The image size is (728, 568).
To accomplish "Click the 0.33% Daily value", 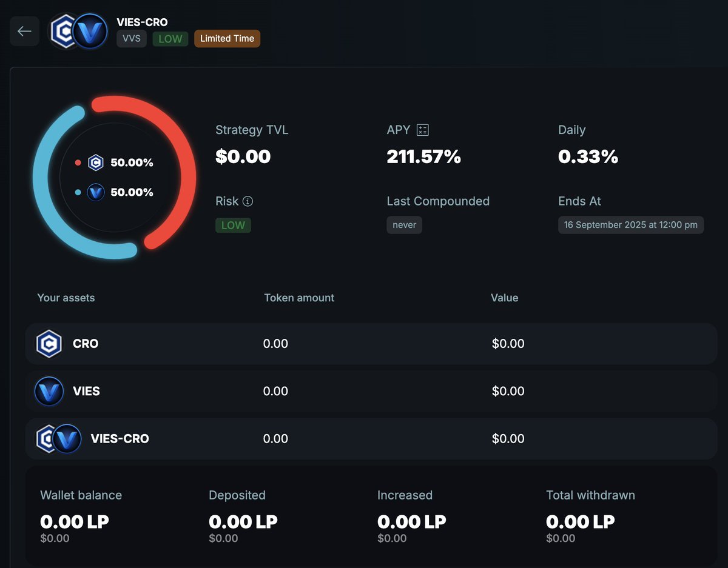I will [x=588, y=157].
